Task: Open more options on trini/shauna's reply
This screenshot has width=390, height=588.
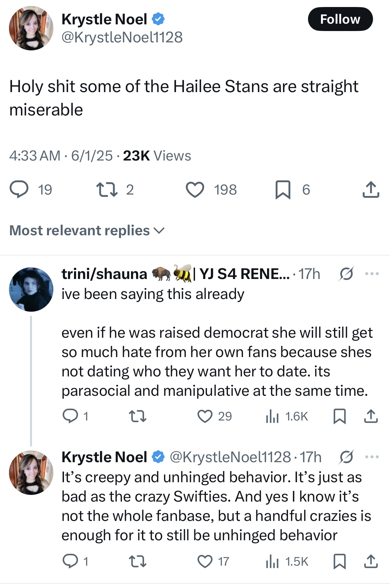Action: [x=372, y=274]
